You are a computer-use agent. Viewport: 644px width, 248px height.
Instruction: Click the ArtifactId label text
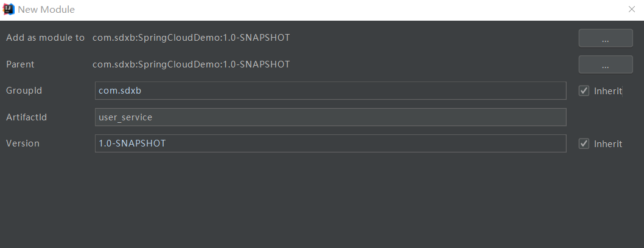(x=26, y=117)
